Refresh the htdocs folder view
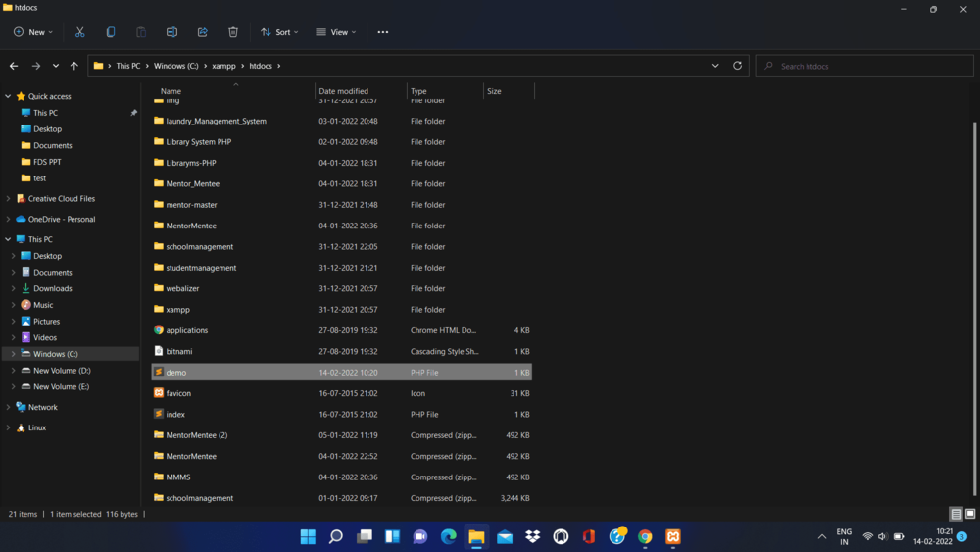980x552 pixels. [x=738, y=66]
